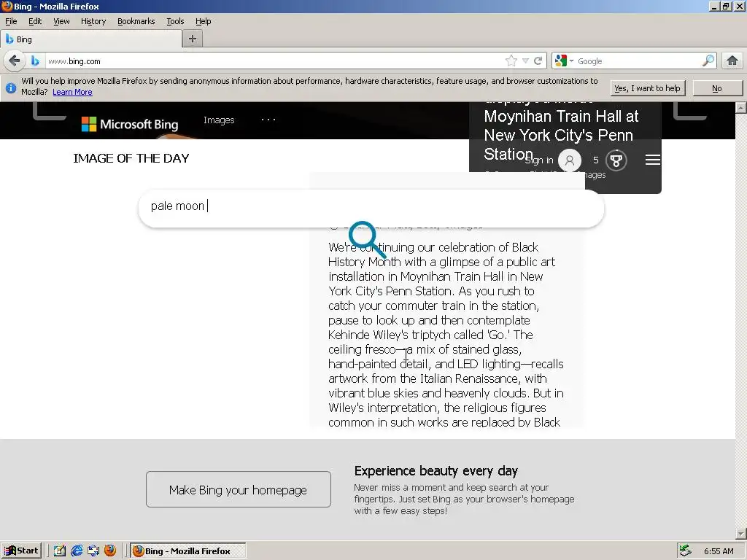The height and width of the screenshot is (560, 747).
Task: Click the info icon in notification bar
Action: pos(10,87)
